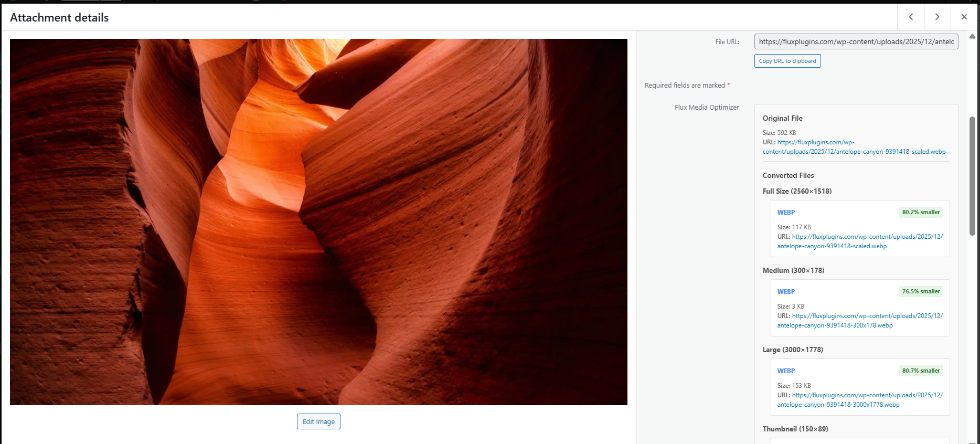Viewport: 980px width, 444px height.
Task: Click the 80.7% smaller badge
Action: 921,371
